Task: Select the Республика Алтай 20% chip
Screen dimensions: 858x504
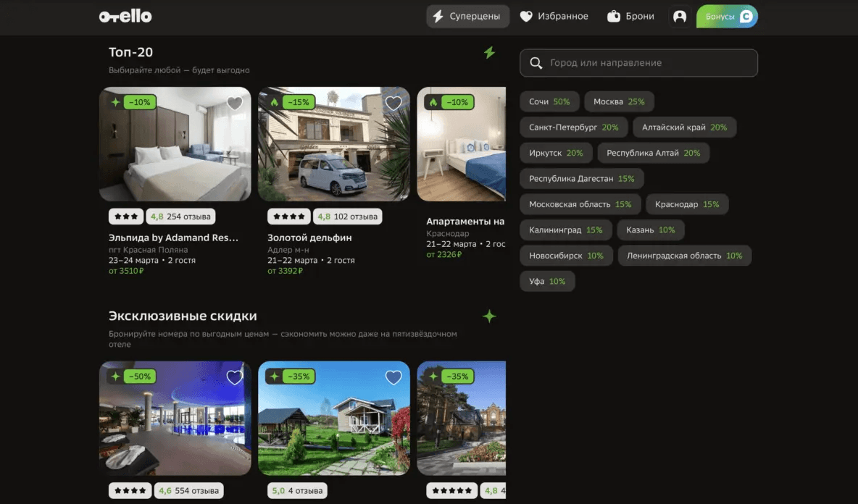Action: [x=654, y=153]
